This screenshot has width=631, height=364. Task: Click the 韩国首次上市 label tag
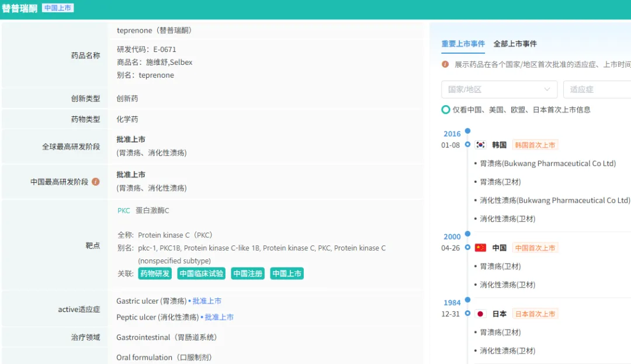point(535,145)
